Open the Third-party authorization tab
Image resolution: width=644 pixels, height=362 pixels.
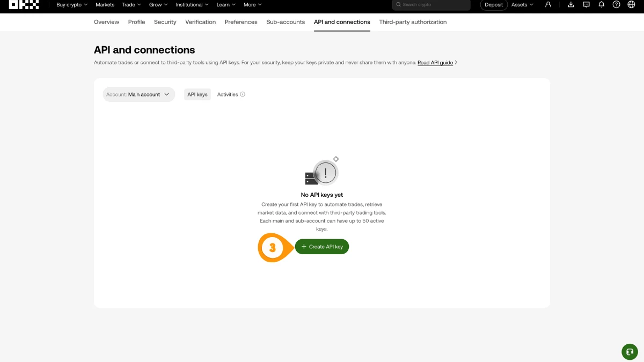(x=413, y=22)
